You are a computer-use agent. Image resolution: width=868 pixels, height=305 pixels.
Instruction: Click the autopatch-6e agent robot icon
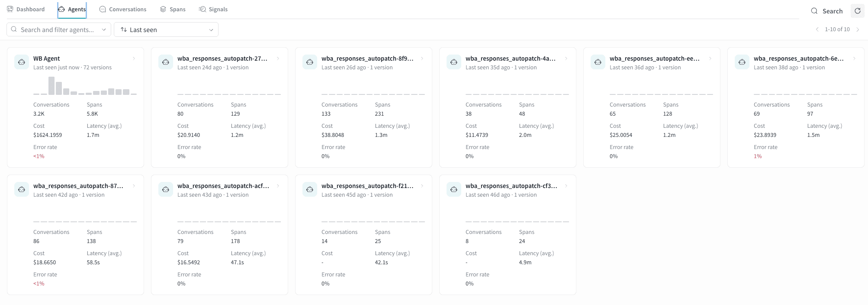pos(742,62)
